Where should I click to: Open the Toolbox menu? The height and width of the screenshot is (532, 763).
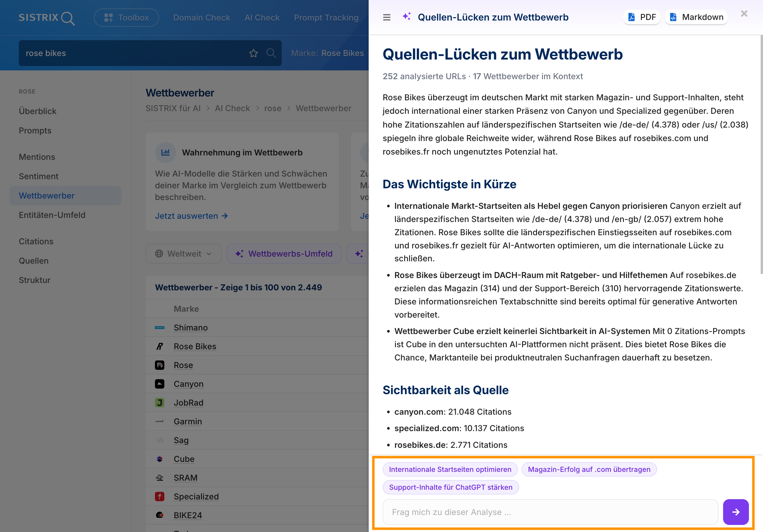pos(126,18)
